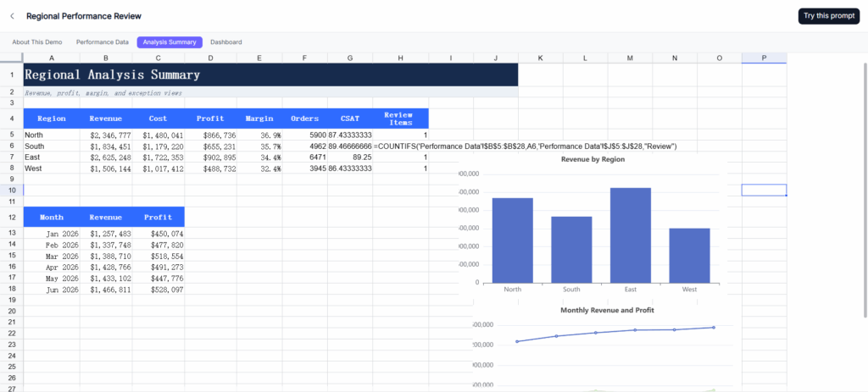
Task: Click the back arrow icon
Action: pyautogui.click(x=12, y=16)
